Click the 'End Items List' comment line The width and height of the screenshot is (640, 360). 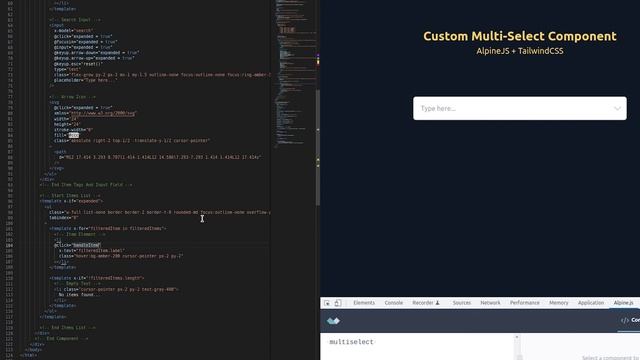(67, 327)
